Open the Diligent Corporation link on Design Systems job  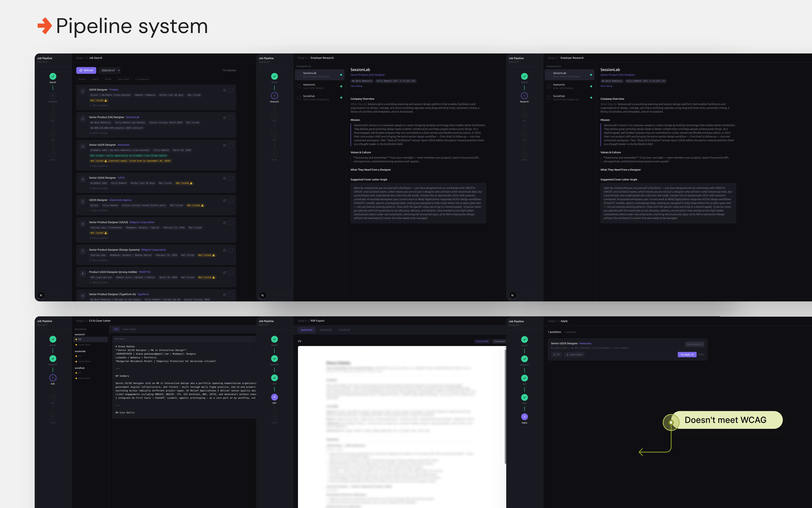tap(153, 250)
